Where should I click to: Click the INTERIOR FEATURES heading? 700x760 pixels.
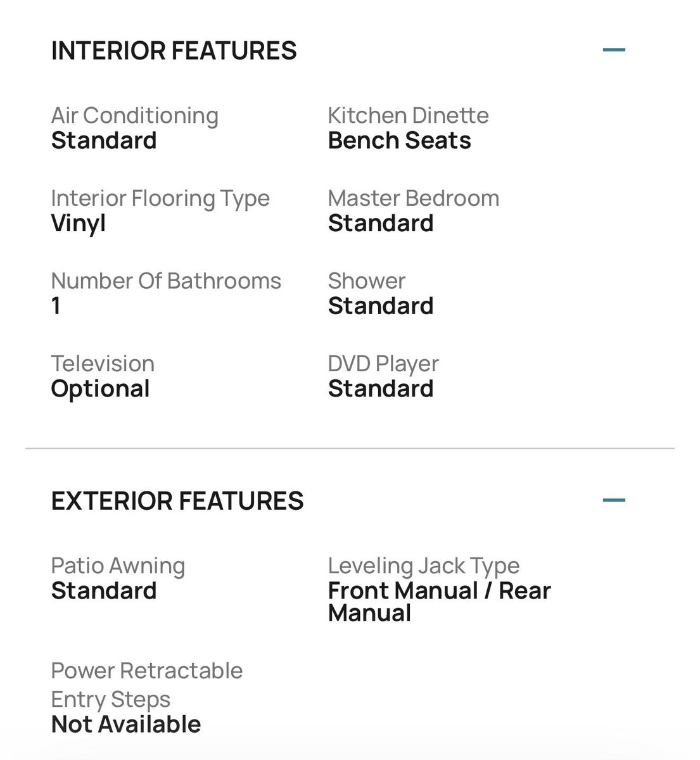pos(174,51)
